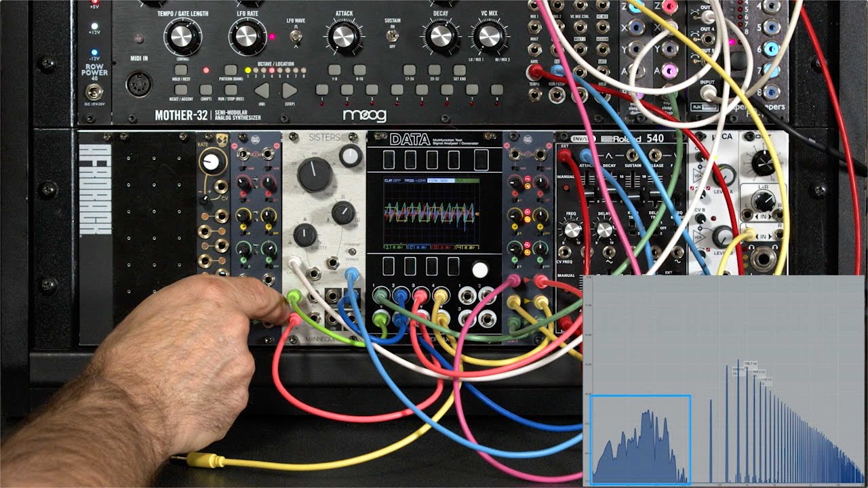Select the 17-24 step page button
868x488 pixels.
pyautogui.click(x=409, y=70)
